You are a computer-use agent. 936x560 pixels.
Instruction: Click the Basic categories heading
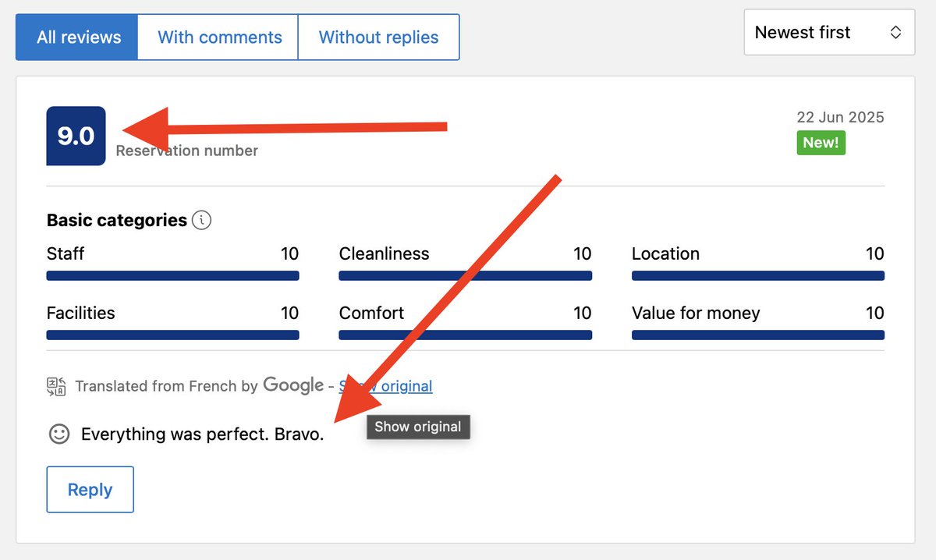click(117, 221)
